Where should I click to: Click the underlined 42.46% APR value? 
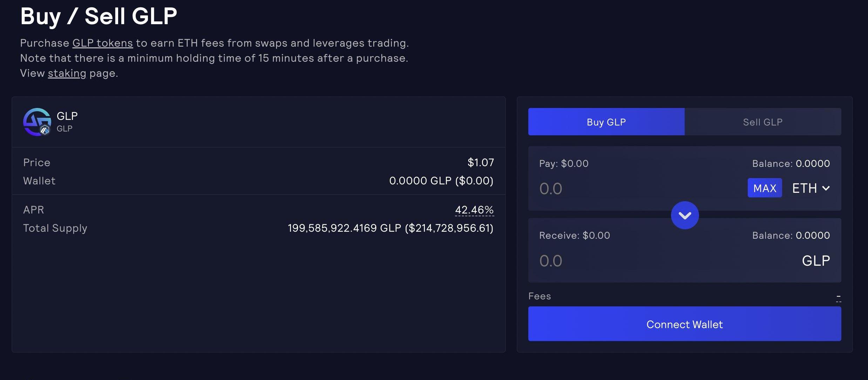tap(474, 210)
